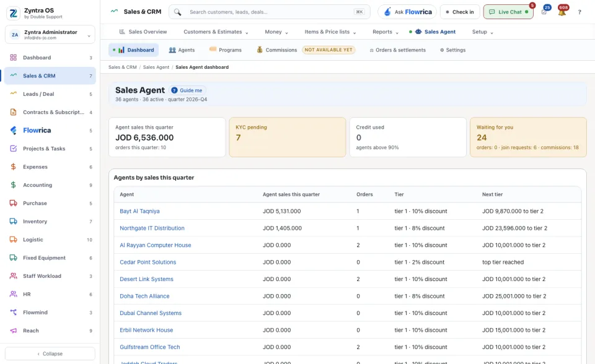Click the KYC pending card
Image resolution: width=595 pixels, height=364 pixels.
[x=287, y=137]
